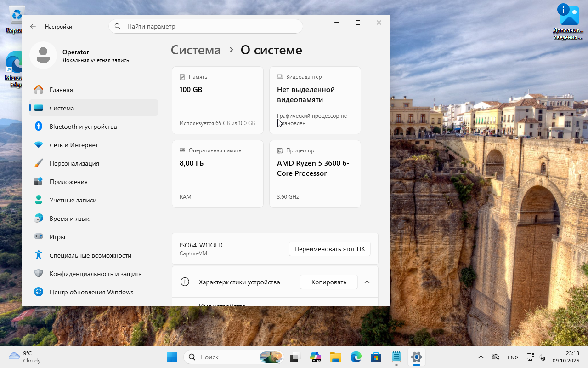Screen dimensions: 588x368
Task: Open the Notepad icon on taskbar
Action: (x=396, y=357)
